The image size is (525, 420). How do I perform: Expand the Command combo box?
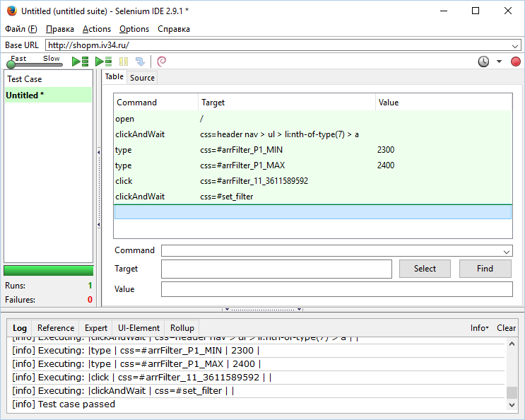(x=506, y=251)
